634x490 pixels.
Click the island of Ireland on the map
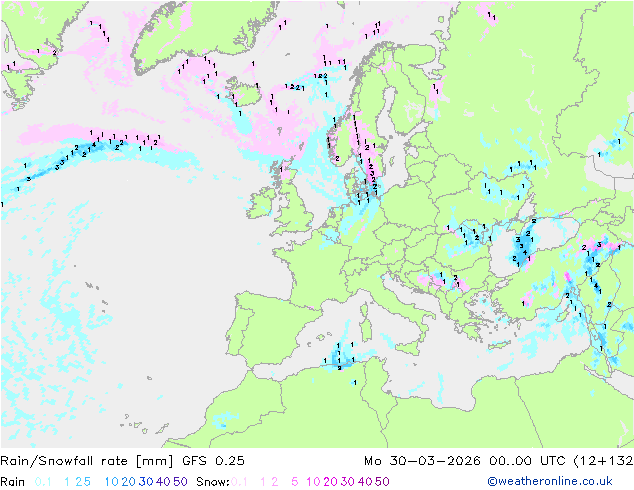tap(260, 202)
